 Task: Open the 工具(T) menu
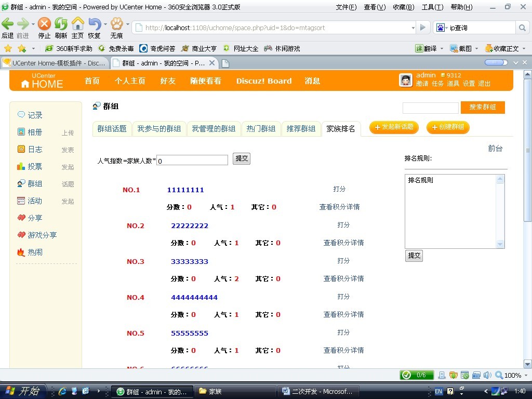point(432,7)
